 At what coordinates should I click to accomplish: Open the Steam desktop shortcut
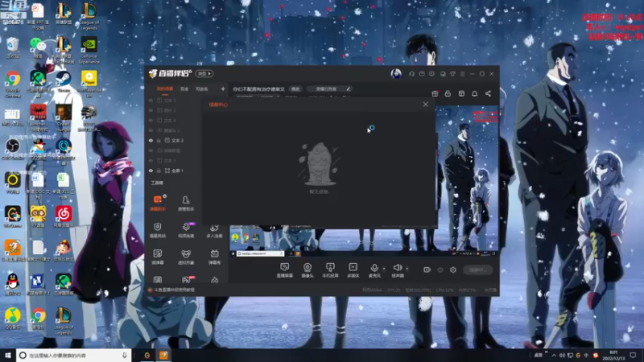(x=64, y=81)
